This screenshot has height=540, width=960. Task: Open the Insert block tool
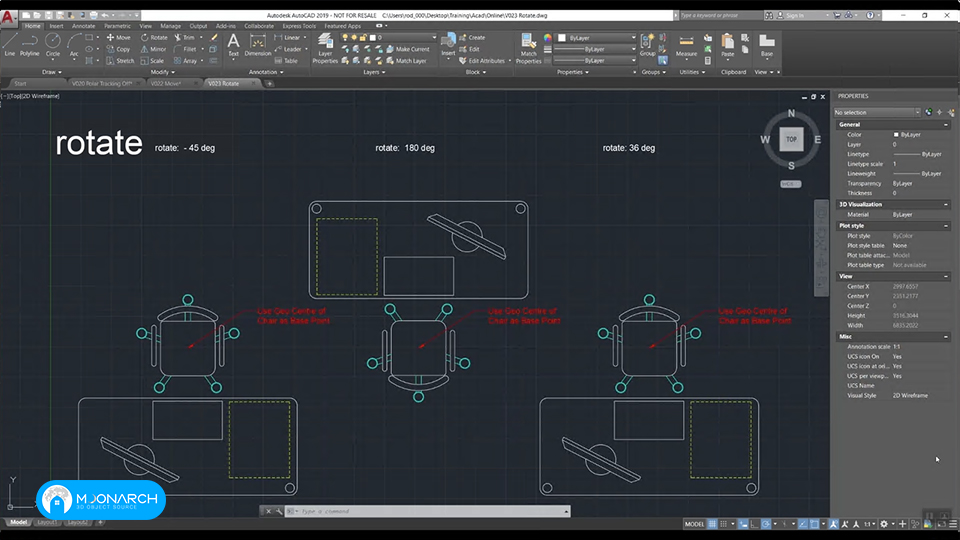pos(448,45)
